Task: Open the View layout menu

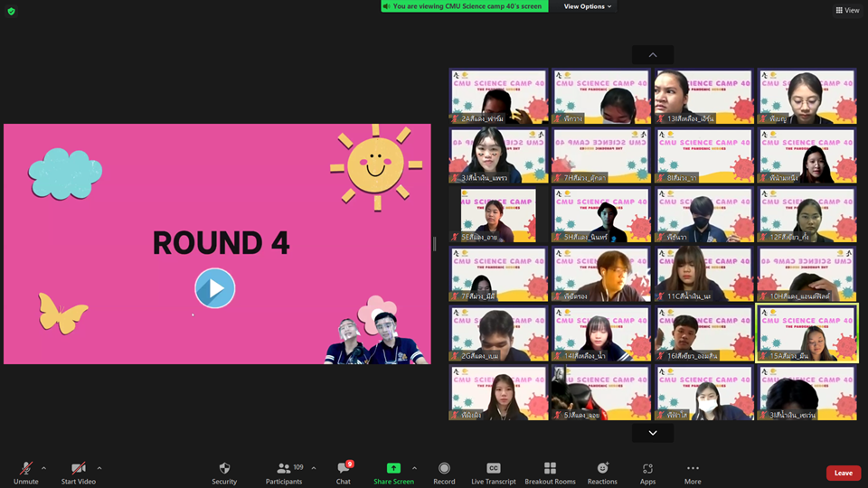Action: pyautogui.click(x=847, y=10)
